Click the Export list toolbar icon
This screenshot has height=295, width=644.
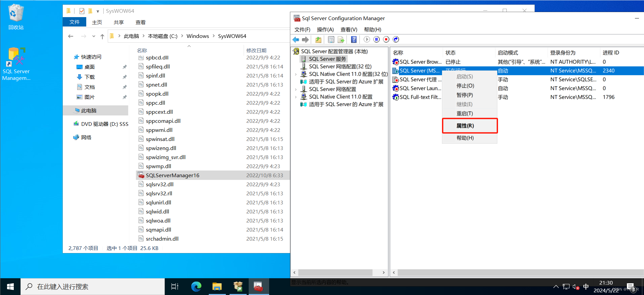tap(341, 40)
